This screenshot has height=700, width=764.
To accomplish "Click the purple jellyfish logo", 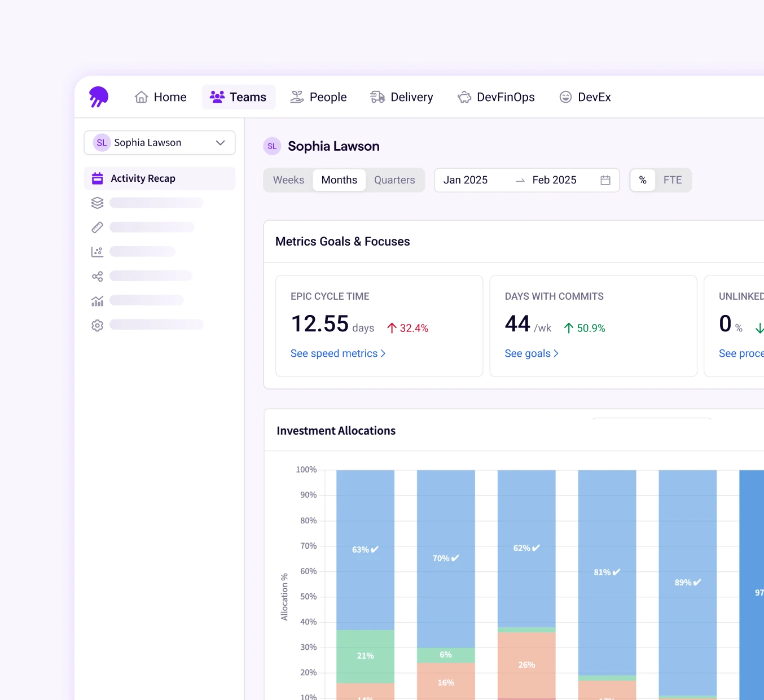I will (x=99, y=97).
